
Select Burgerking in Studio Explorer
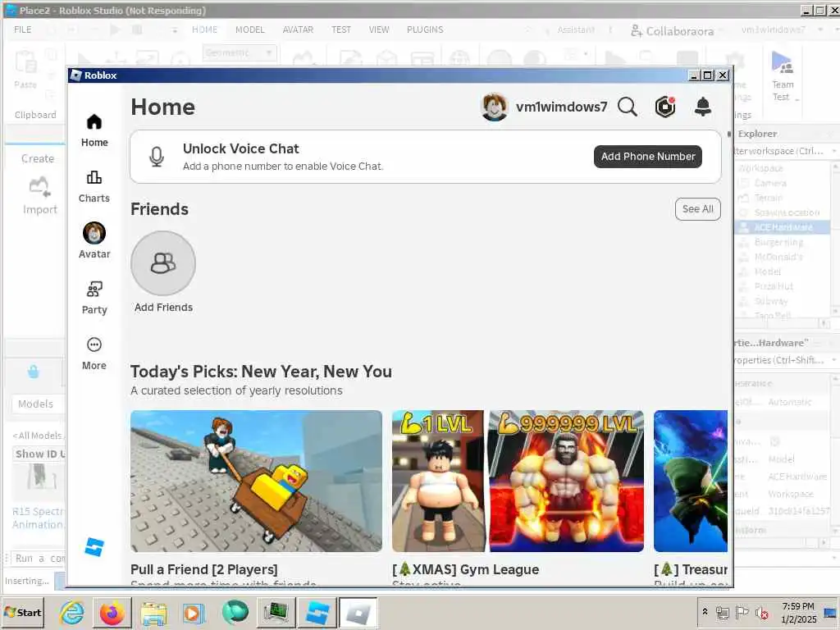click(778, 242)
